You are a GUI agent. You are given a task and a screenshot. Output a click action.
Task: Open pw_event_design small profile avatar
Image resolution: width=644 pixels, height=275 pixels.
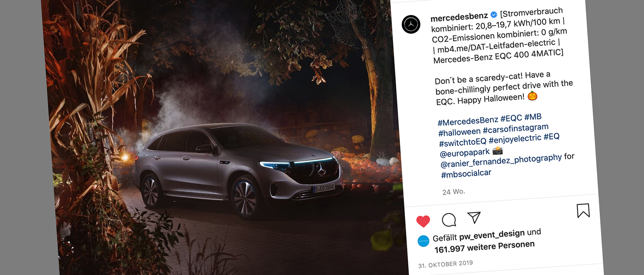pos(423,241)
